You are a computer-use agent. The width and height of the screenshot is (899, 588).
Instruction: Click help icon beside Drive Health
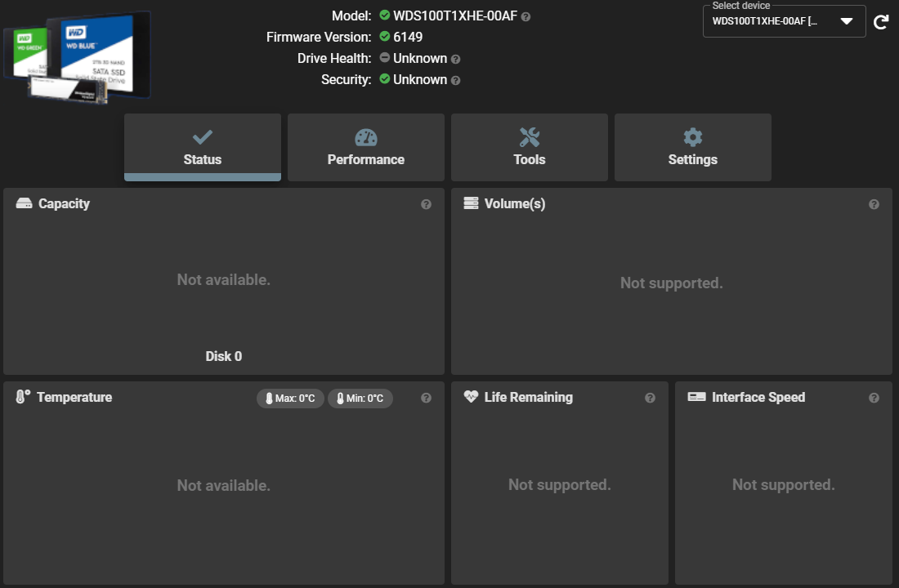pos(456,59)
